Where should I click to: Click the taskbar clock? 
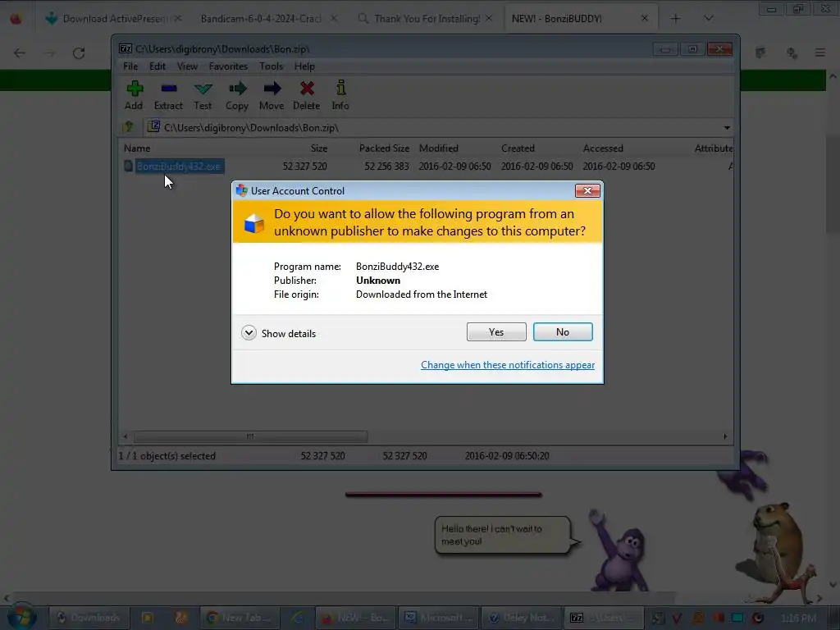click(x=798, y=619)
